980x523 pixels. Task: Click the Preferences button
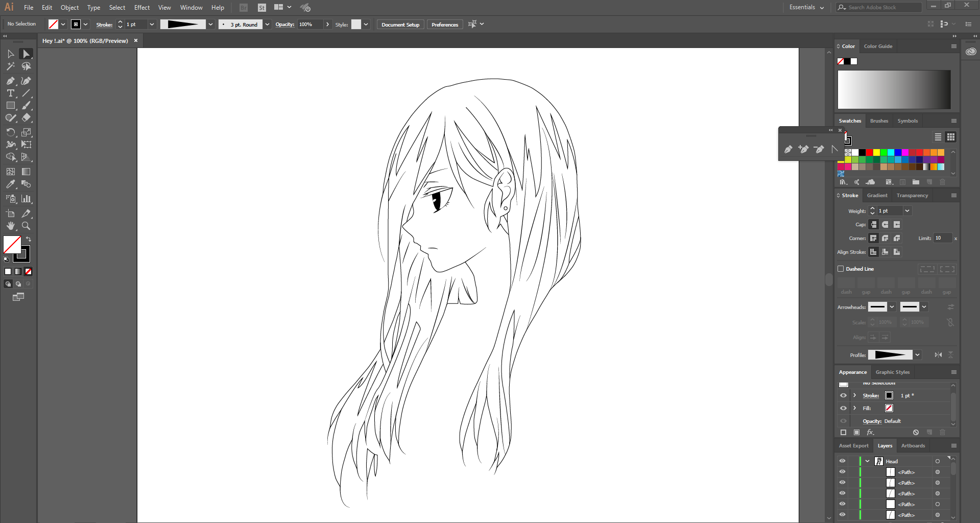pos(445,25)
